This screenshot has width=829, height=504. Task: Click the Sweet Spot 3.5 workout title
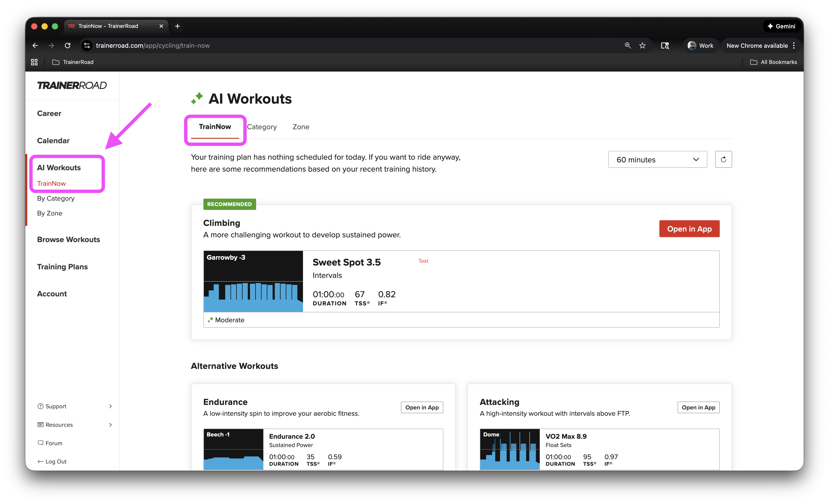(x=346, y=262)
